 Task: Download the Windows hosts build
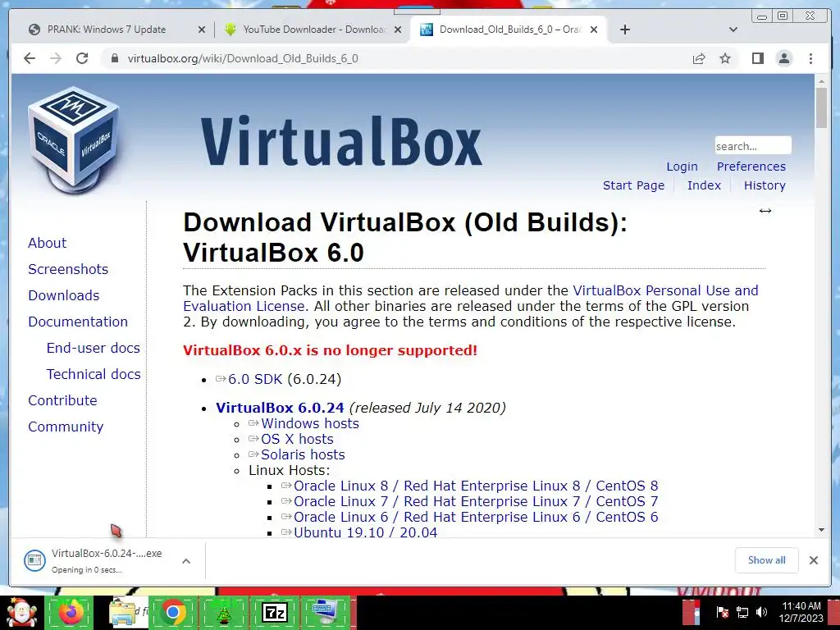click(309, 423)
